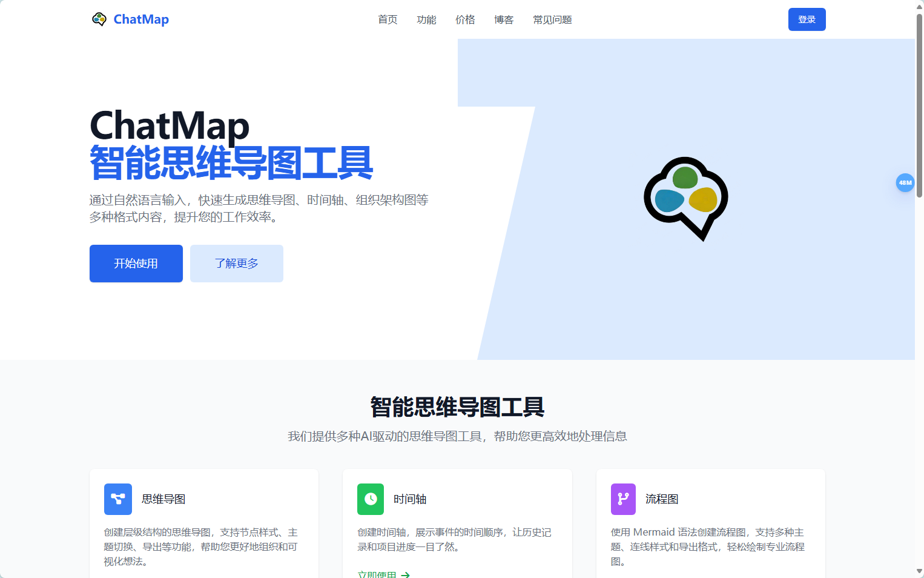The image size is (924, 578).
Task: Click the large ChatMap hero title
Action: pos(170,125)
